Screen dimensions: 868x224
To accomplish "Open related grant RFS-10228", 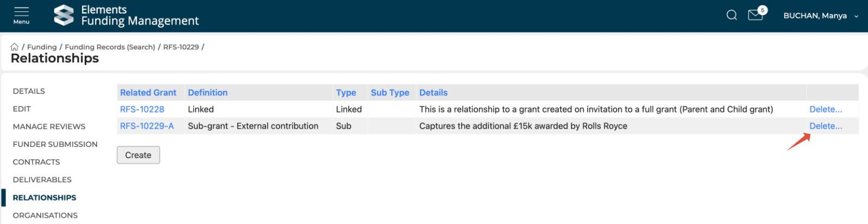I will tap(142, 110).
